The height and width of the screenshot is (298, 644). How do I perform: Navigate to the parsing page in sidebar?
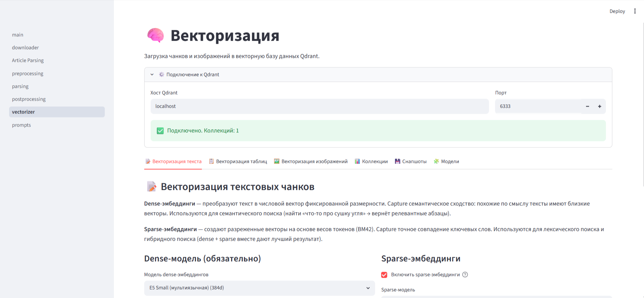(x=57, y=86)
